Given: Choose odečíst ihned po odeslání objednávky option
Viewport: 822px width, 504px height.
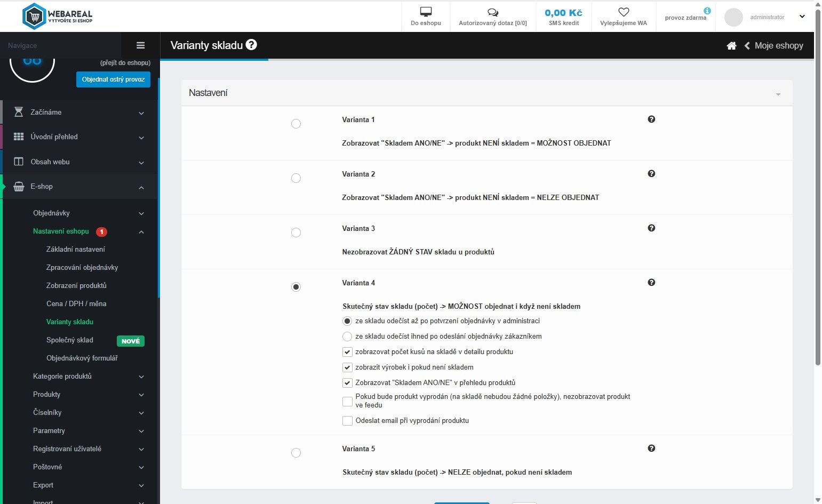Looking at the screenshot, I should coord(347,337).
